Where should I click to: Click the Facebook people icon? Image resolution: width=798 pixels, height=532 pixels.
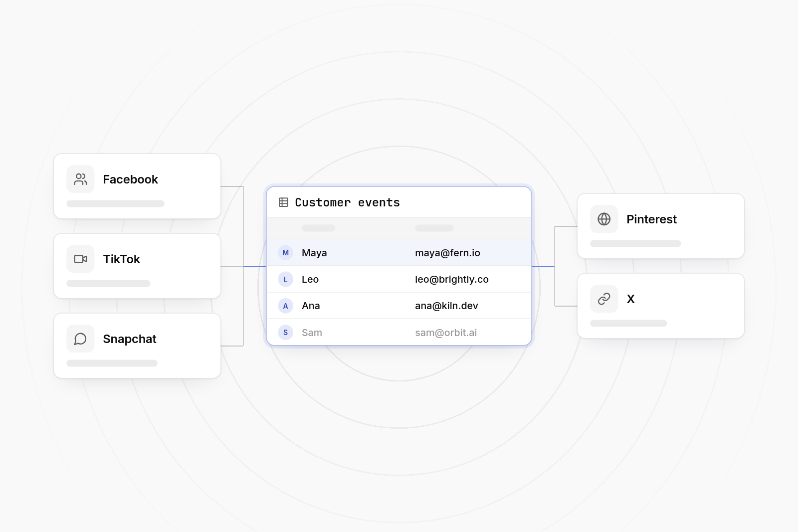coord(80,179)
